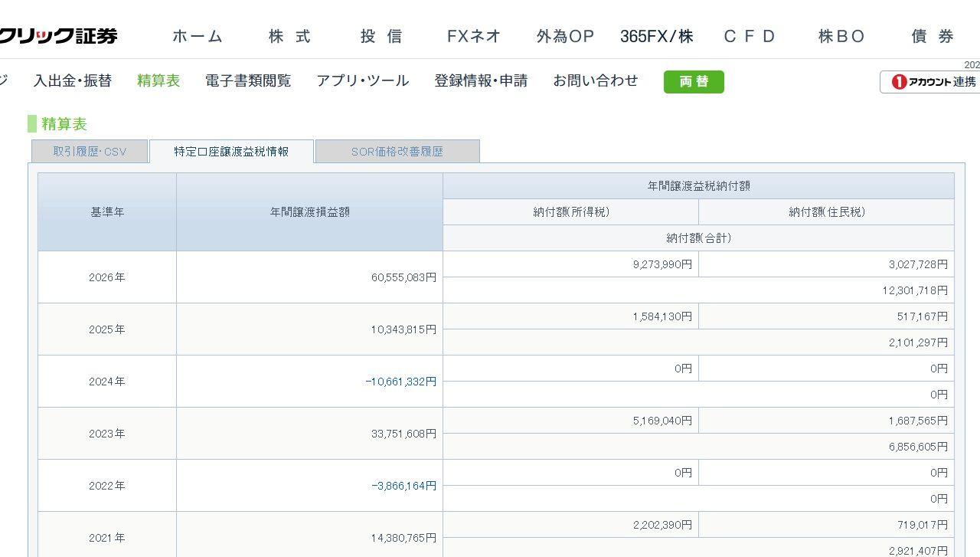Go to the 株BO section

[x=841, y=36]
